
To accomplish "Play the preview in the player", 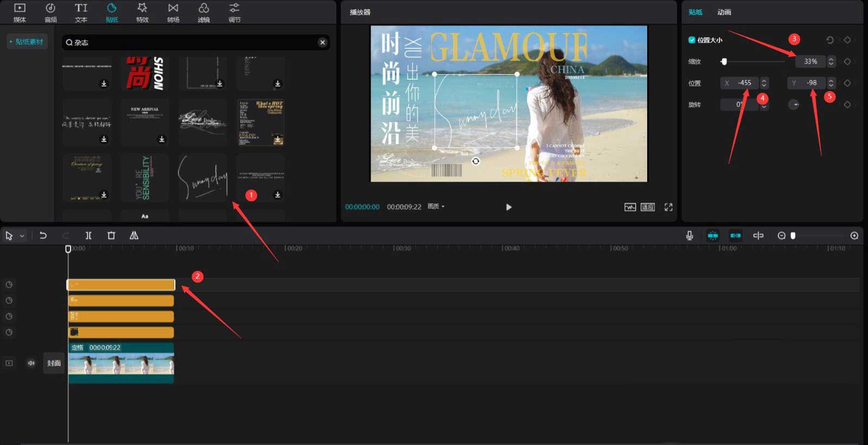I will point(508,207).
